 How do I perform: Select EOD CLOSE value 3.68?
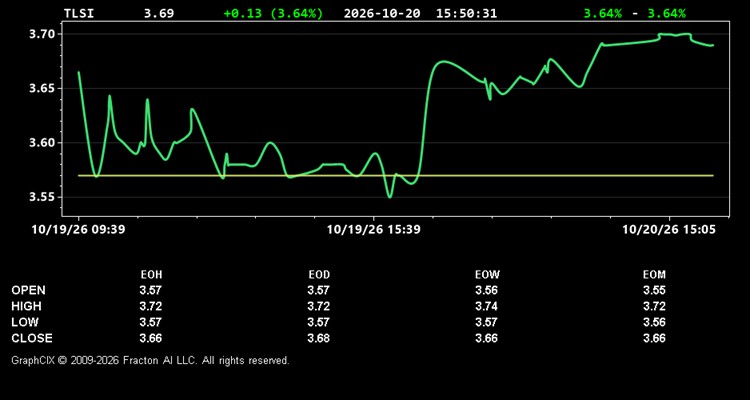(x=319, y=338)
